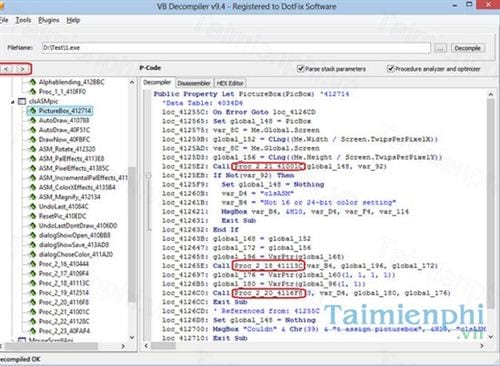Screen dimensions: 500x366
Task: Select Proc_2_21_41001C in the tree
Action: point(64,312)
